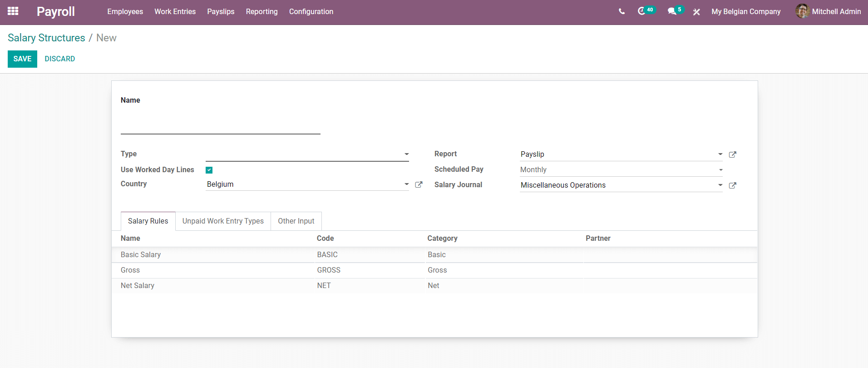
Task: Save the new salary structure
Action: (22, 59)
